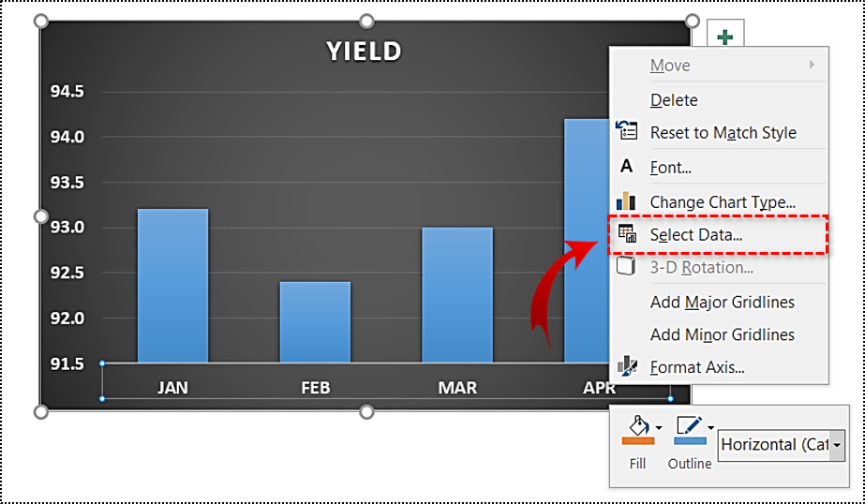
Task: Click the Outline pencil icon
Action: [690, 425]
